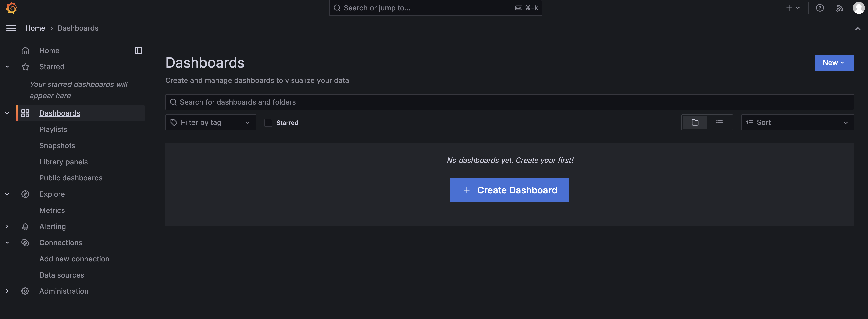Image resolution: width=868 pixels, height=319 pixels.
Task: Click the Alerting bell icon
Action: point(25,226)
